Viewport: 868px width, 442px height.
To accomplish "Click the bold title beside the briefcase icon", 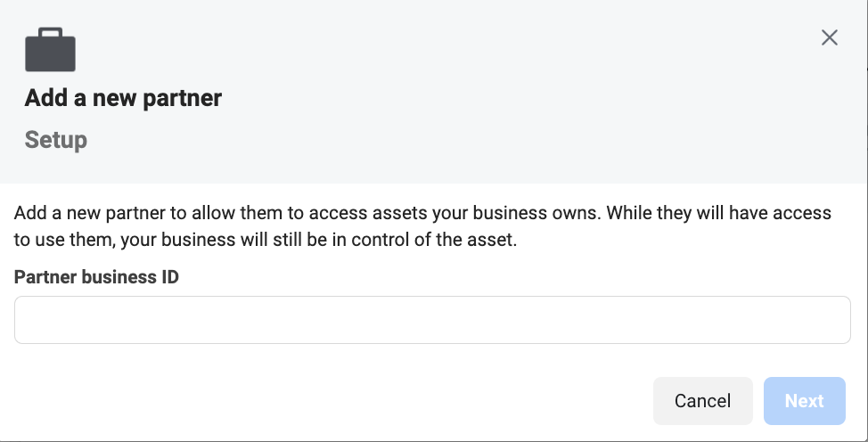I will point(123,98).
